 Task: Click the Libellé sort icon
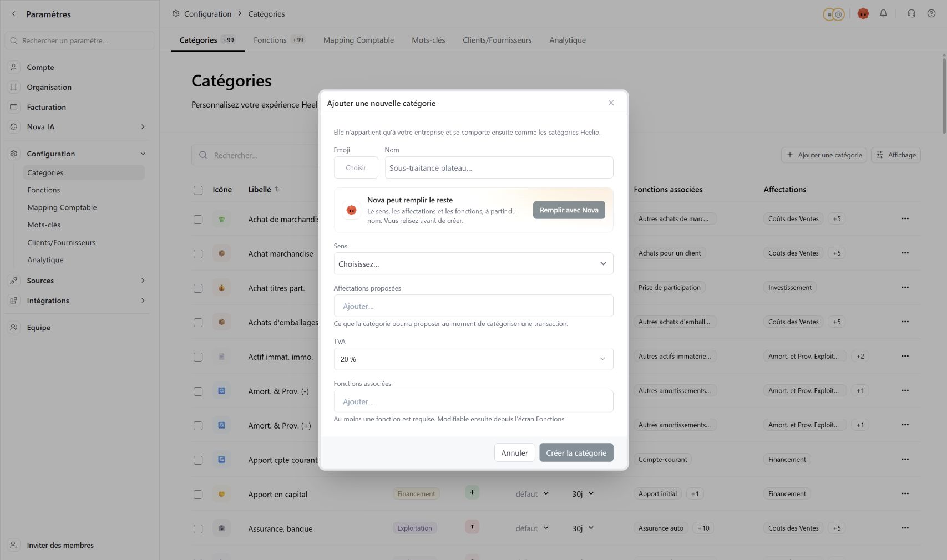[x=278, y=189]
